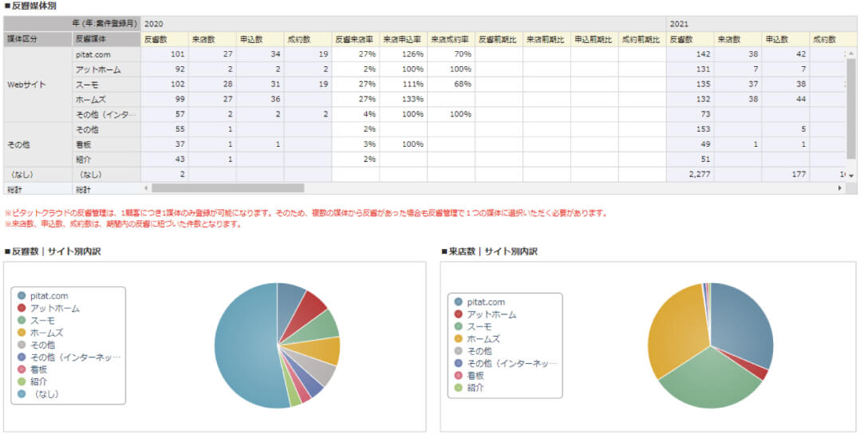
Task: Click the 来店前期比 column header
Action: click(x=546, y=39)
